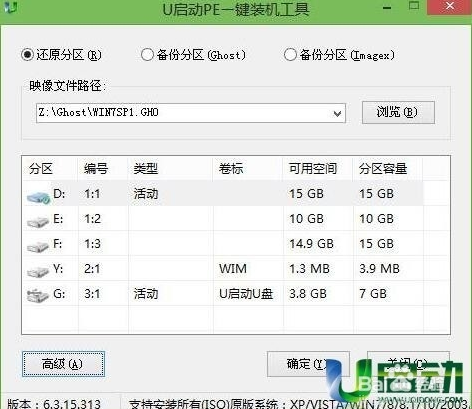Screen dimensions: 472x409
Task: Click 1.3 MB free space value
Action: [x=309, y=269]
